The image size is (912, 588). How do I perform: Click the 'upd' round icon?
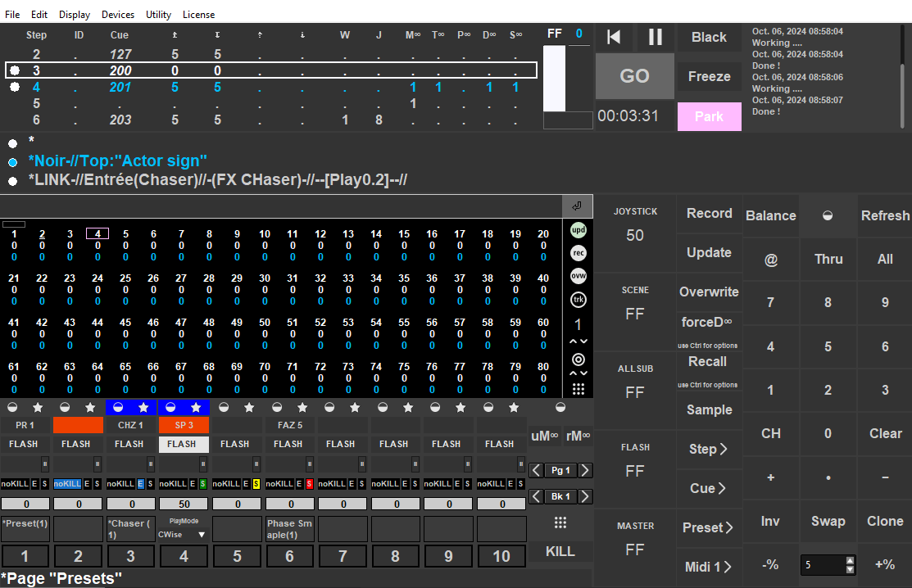(x=579, y=231)
